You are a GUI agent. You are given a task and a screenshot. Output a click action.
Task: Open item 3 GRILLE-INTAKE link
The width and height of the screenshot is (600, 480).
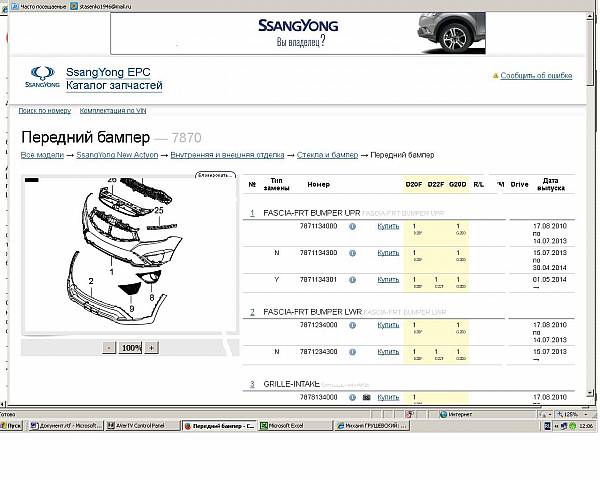point(252,384)
